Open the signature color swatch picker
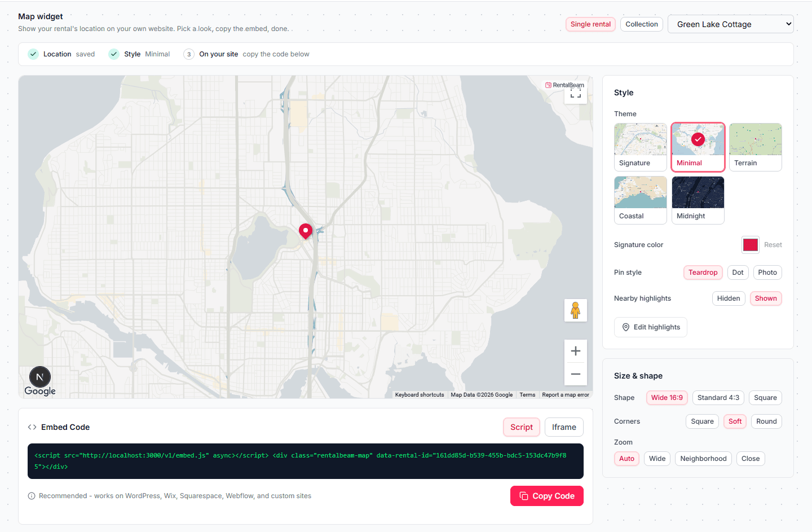This screenshot has width=812, height=532. [x=750, y=245]
